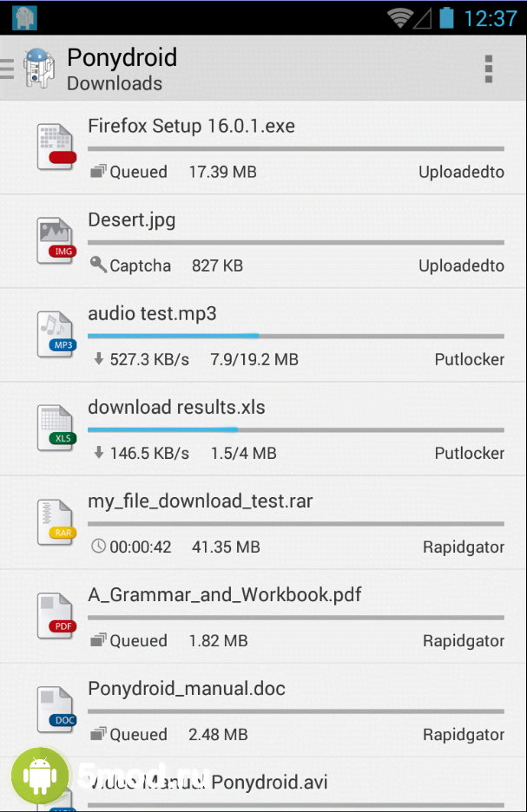Screen dimensions: 527x812
Task: Tap the PDF file icon for A_Grammar_and_Workbook
Action: 56,615
